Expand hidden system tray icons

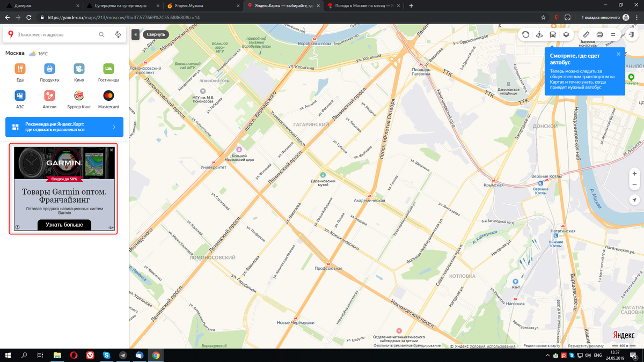coord(546,355)
